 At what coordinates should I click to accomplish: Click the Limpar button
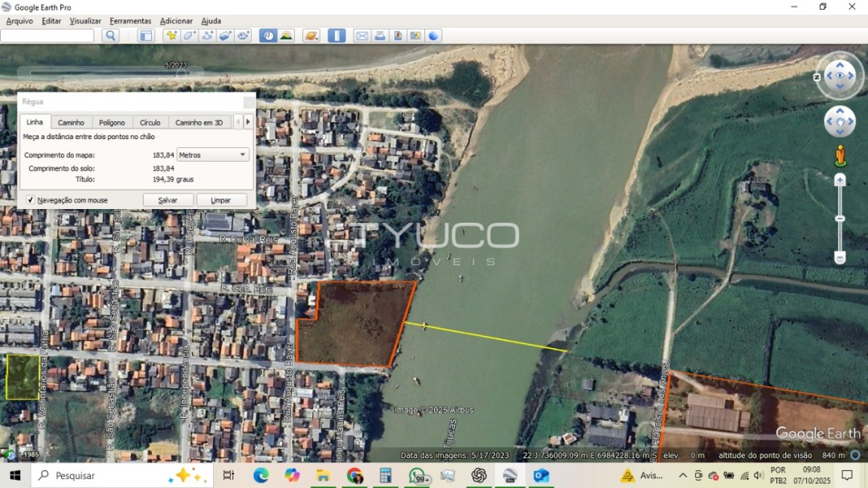tap(221, 200)
